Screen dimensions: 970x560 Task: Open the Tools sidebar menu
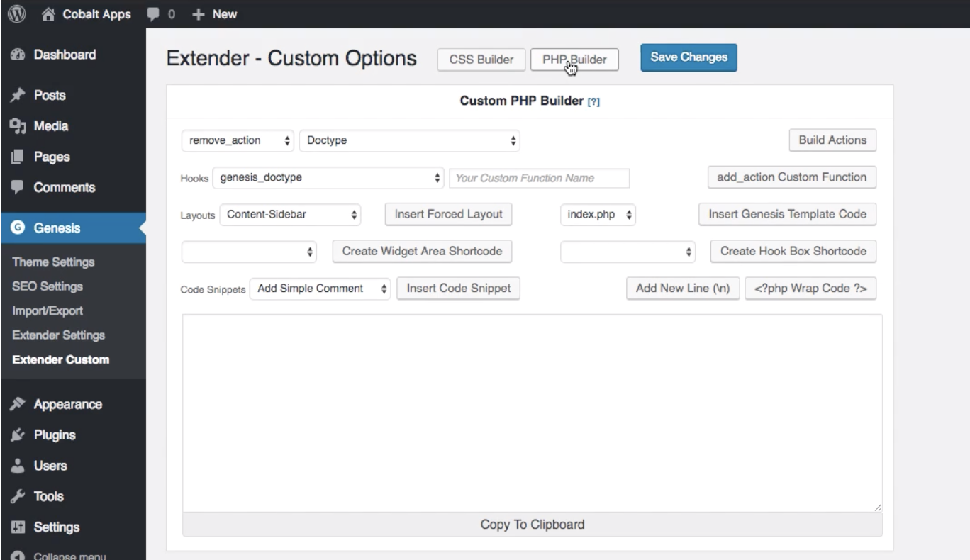tap(50, 496)
